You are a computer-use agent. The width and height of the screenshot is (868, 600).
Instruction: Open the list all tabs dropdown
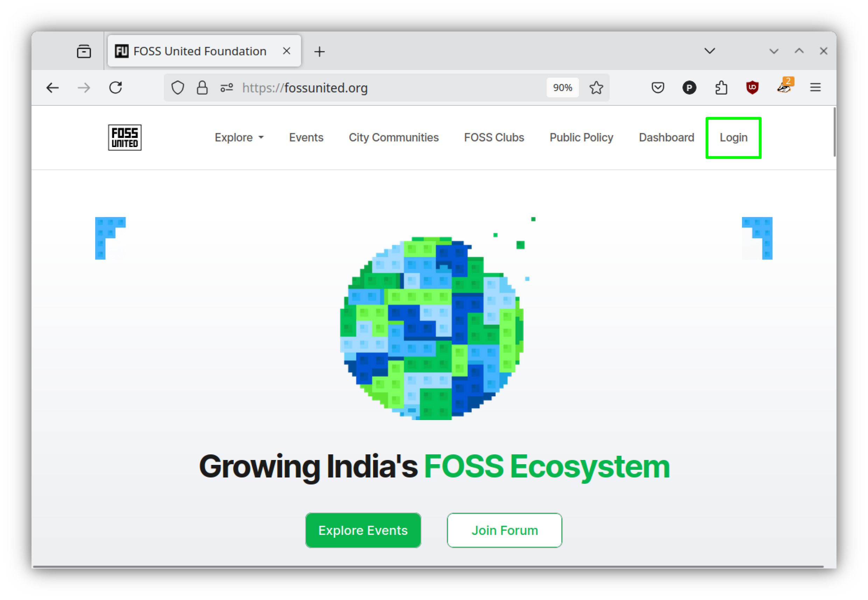[x=709, y=51]
